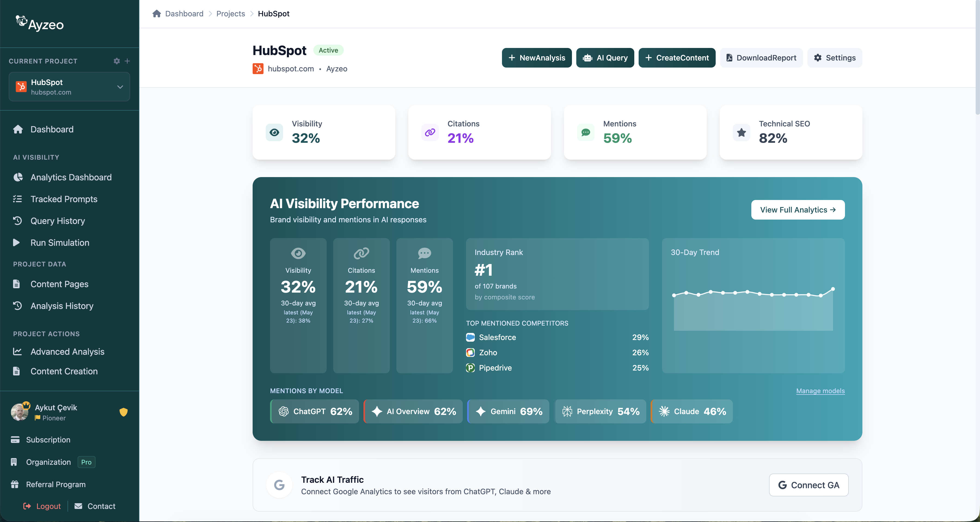Click the Ayzeo logo

[39, 24]
